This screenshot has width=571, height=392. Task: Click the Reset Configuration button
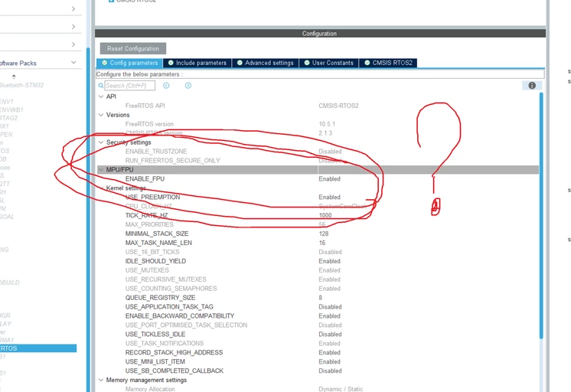[133, 48]
